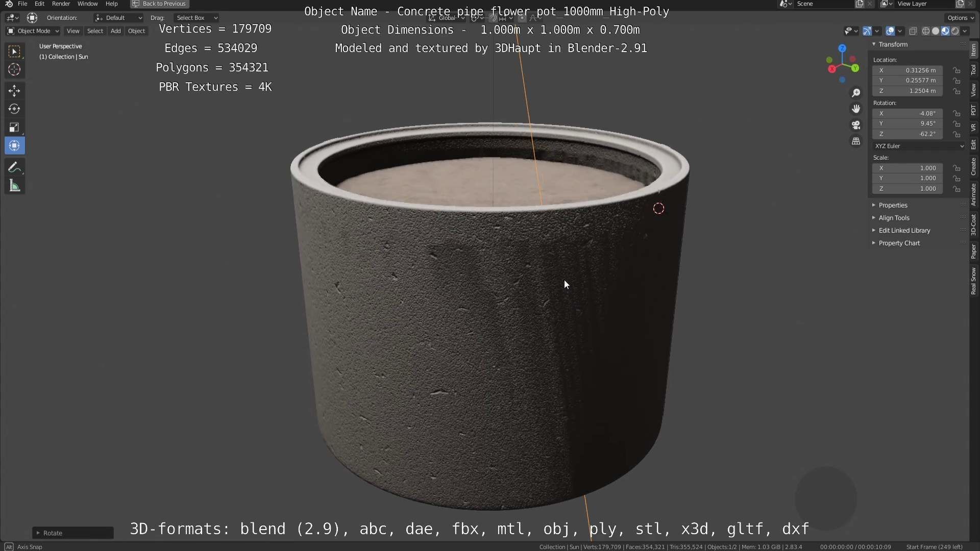Switch to Rendered viewport shading
This screenshot has width=980, height=551.
coord(955,31)
